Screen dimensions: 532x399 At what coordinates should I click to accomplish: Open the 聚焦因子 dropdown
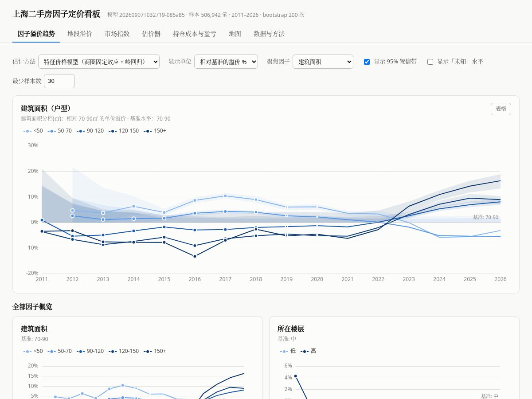(x=323, y=62)
